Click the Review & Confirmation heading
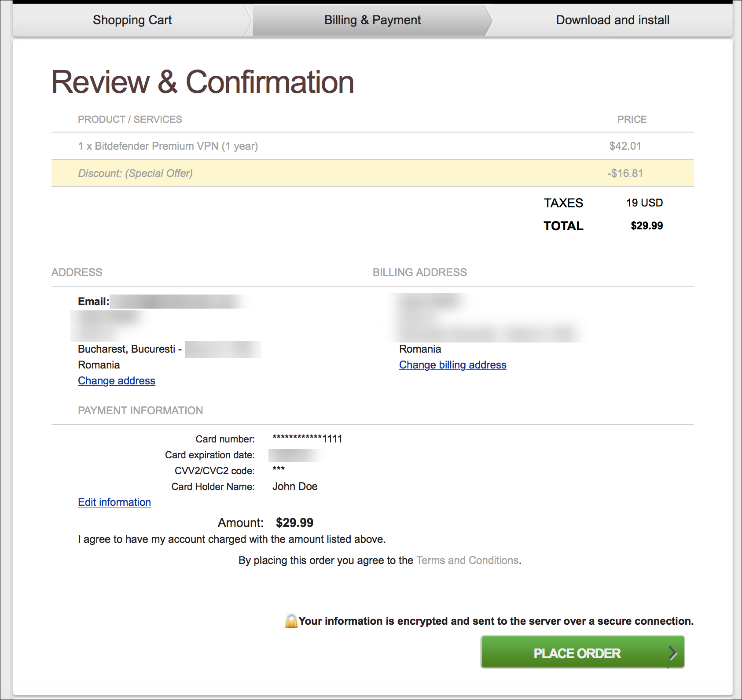This screenshot has height=700, width=742. (202, 82)
